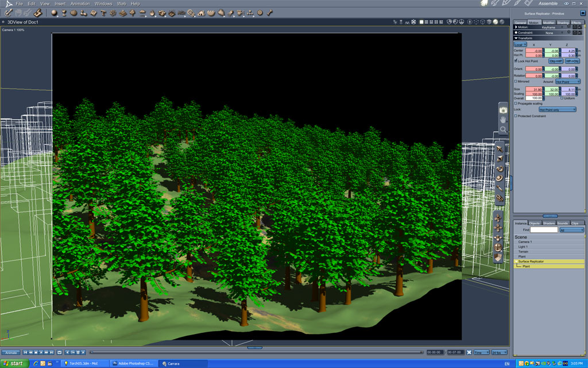Open the Assemble room hand icon
Screen dimensions: 588x368
(485, 3)
